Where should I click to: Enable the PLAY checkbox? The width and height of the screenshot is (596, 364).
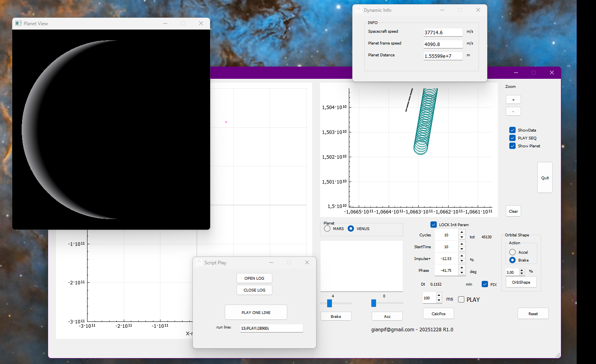[461, 299]
